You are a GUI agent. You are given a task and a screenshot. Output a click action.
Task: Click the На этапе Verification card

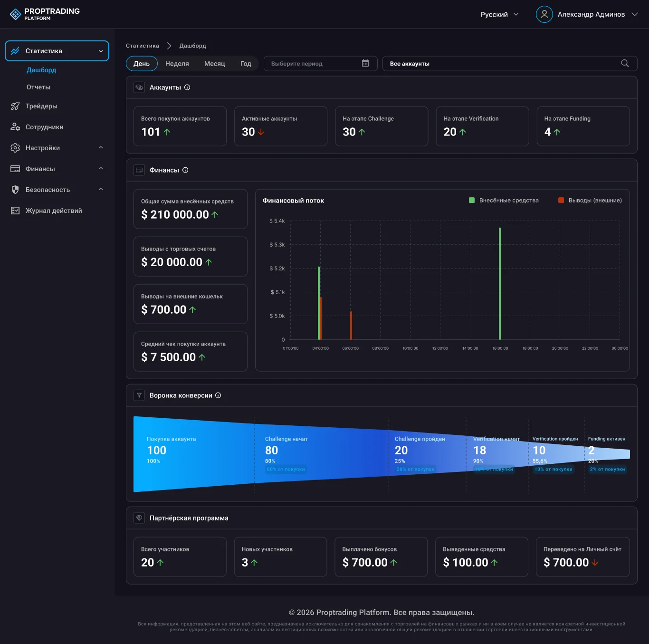point(482,126)
